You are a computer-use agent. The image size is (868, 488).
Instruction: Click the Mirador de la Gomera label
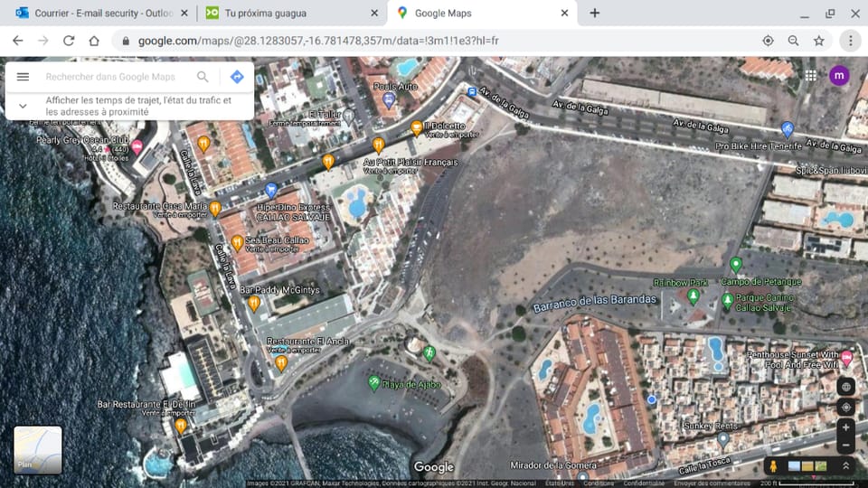click(553, 465)
